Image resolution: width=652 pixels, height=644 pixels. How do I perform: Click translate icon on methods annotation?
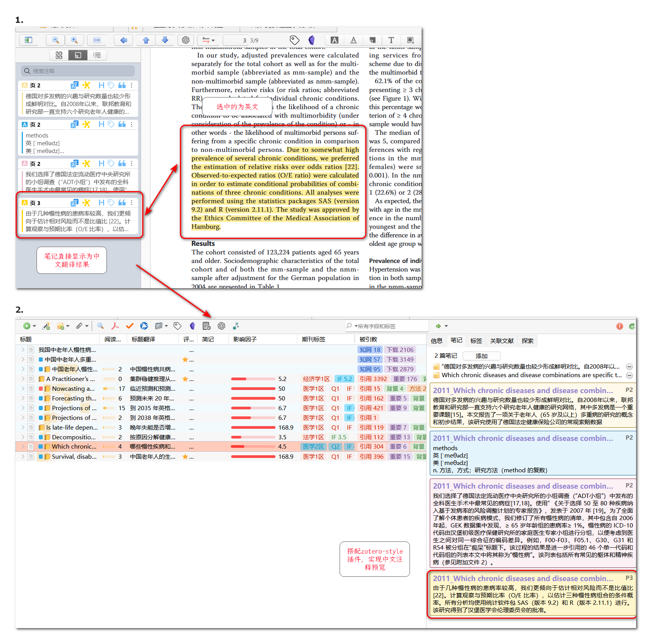click(x=74, y=124)
